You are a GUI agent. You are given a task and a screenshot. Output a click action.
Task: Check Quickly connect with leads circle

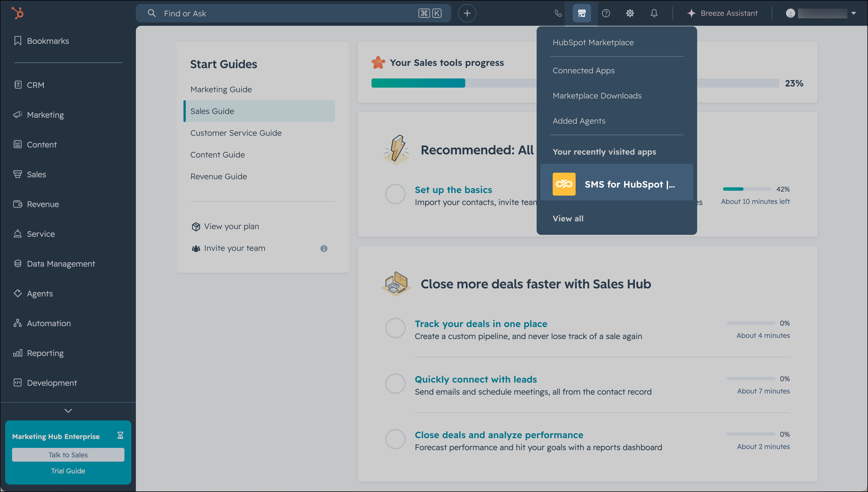(x=395, y=383)
